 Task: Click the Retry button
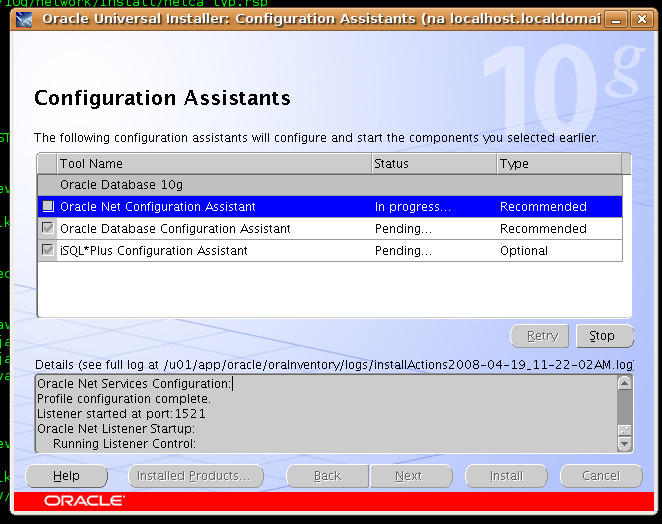pos(540,336)
